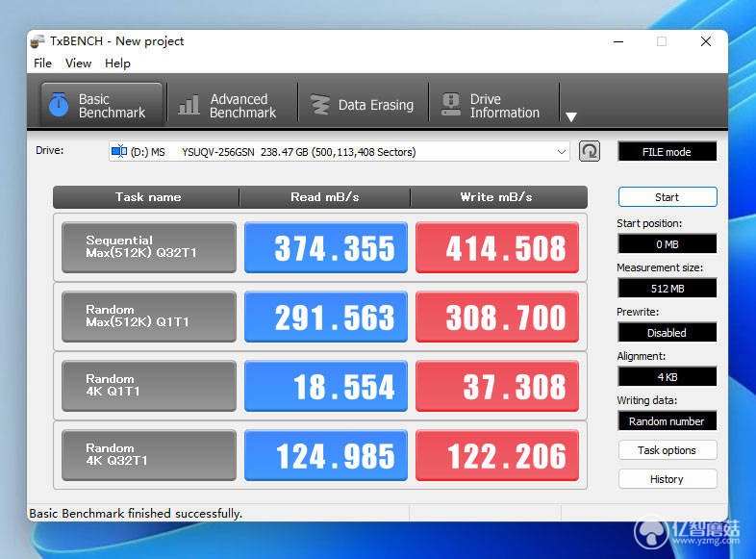Click the Random 4K Q1T1 task button
The width and height of the screenshot is (756, 559).
[149, 386]
